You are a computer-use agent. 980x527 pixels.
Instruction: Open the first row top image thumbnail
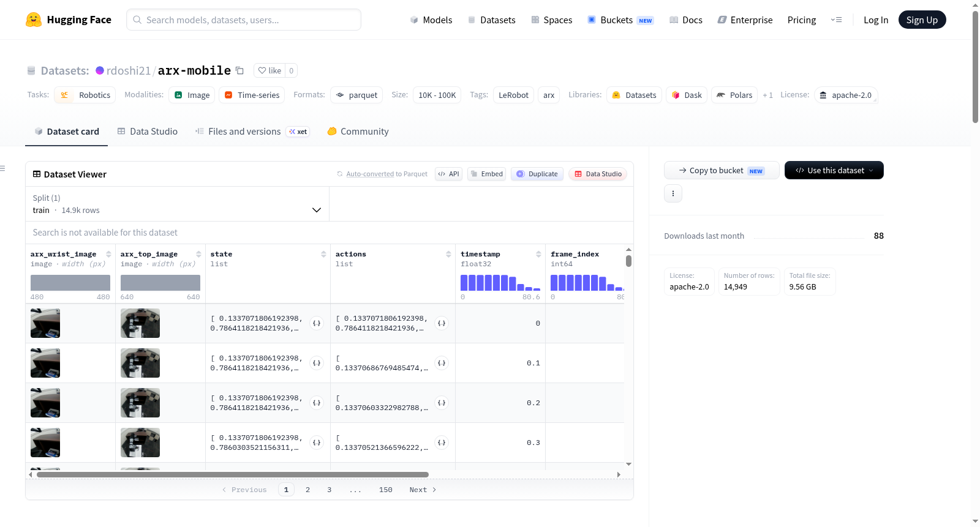point(140,323)
